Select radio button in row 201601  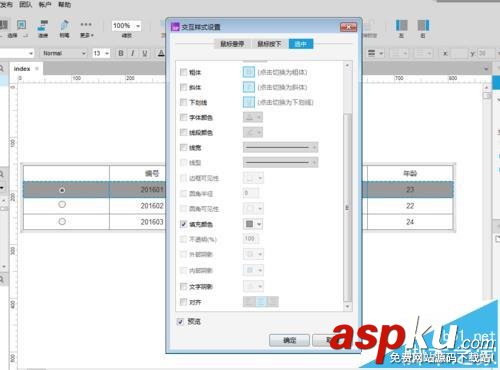click(x=62, y=190)
